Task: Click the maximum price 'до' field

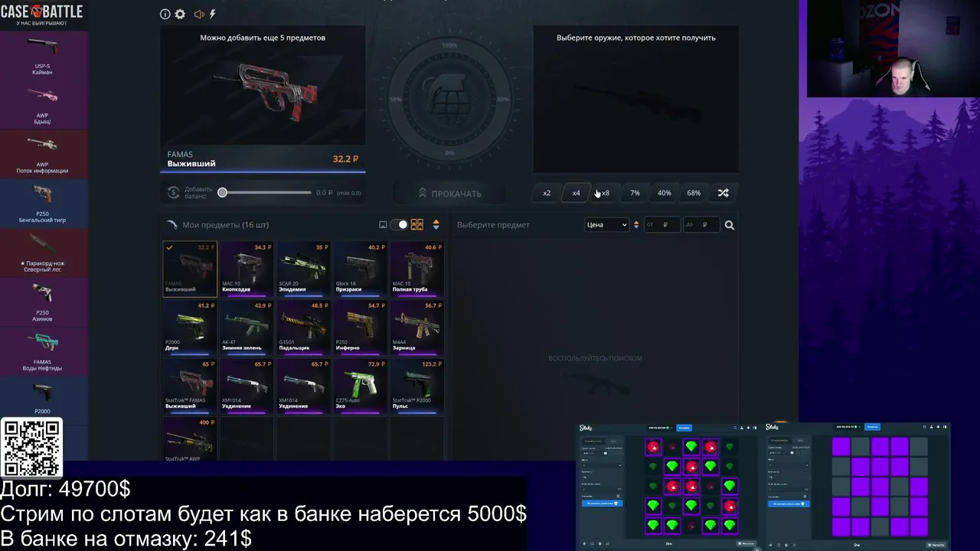Action: (x=701, y=225)
